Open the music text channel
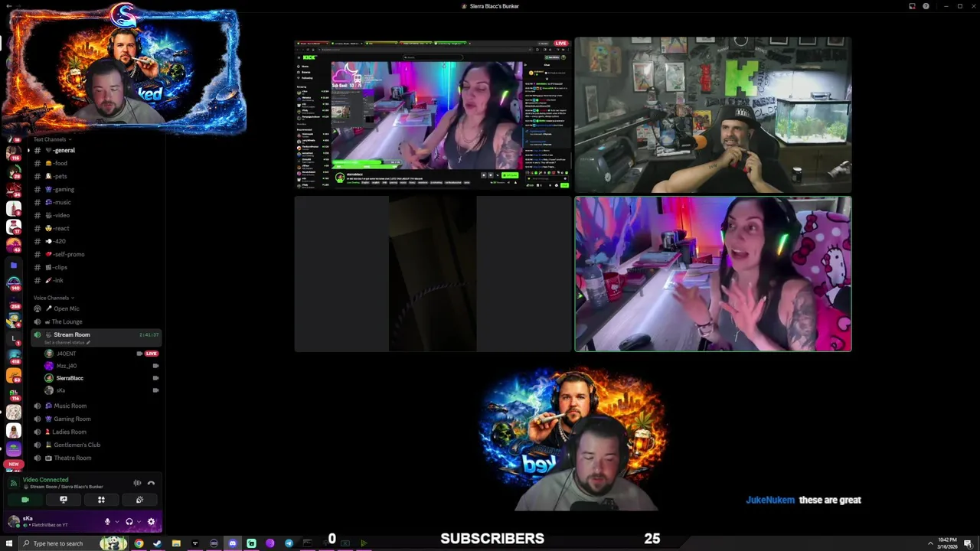 (x=96, y=202)
